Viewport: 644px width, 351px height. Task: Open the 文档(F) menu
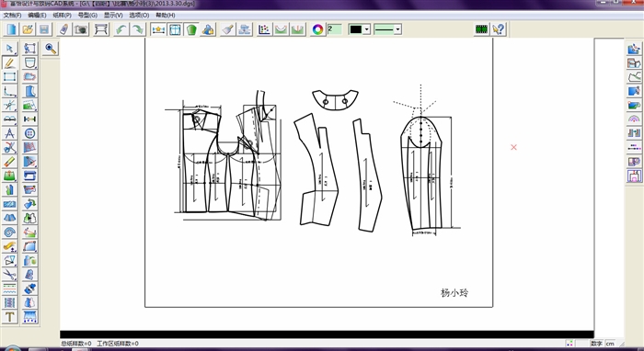click(12, 16)
